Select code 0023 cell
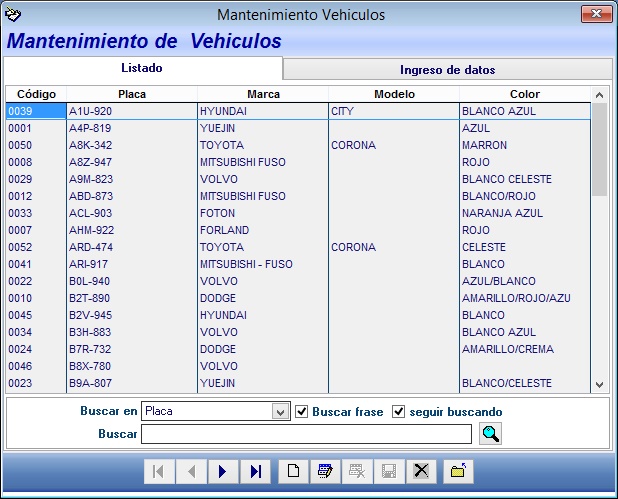This screenshot has width=618, height=499. [x=36, y=383]
